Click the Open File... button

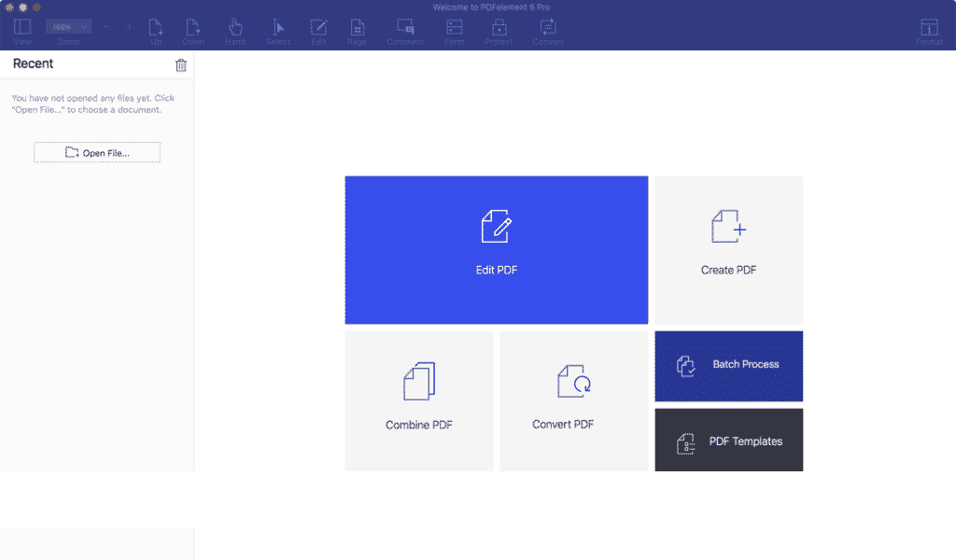pos(97,152)
